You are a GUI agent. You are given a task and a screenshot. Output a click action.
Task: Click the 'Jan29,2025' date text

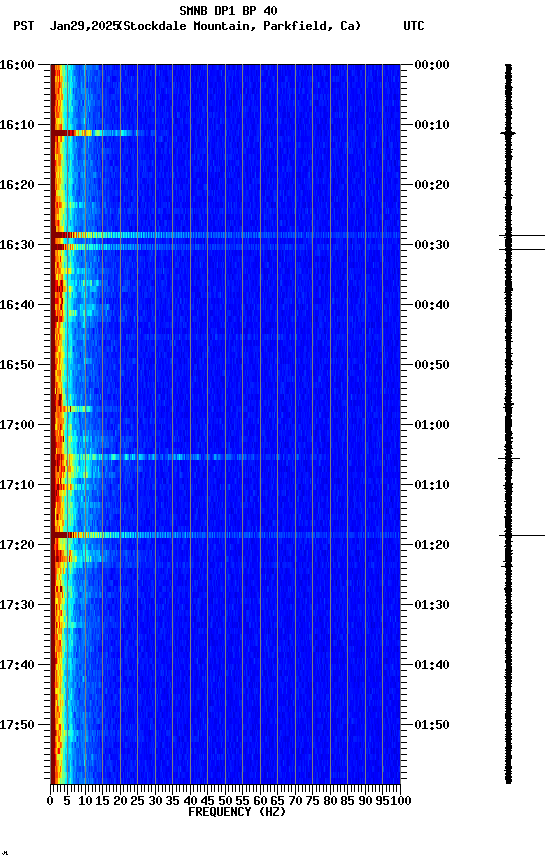point(84,26)
